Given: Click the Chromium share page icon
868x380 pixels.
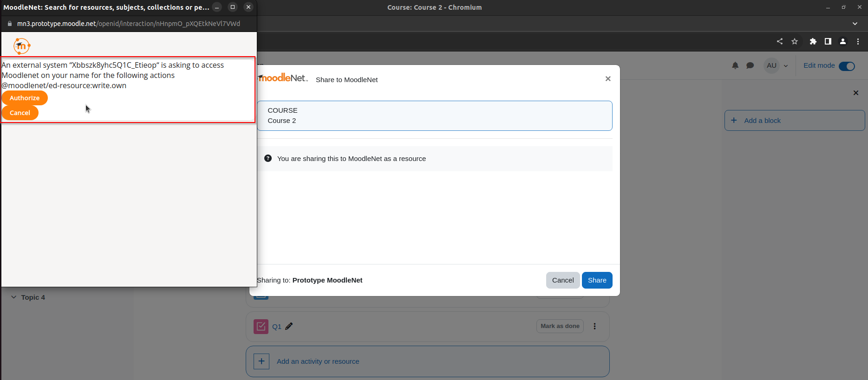Looking at the screenshot, I should point(780,41).
